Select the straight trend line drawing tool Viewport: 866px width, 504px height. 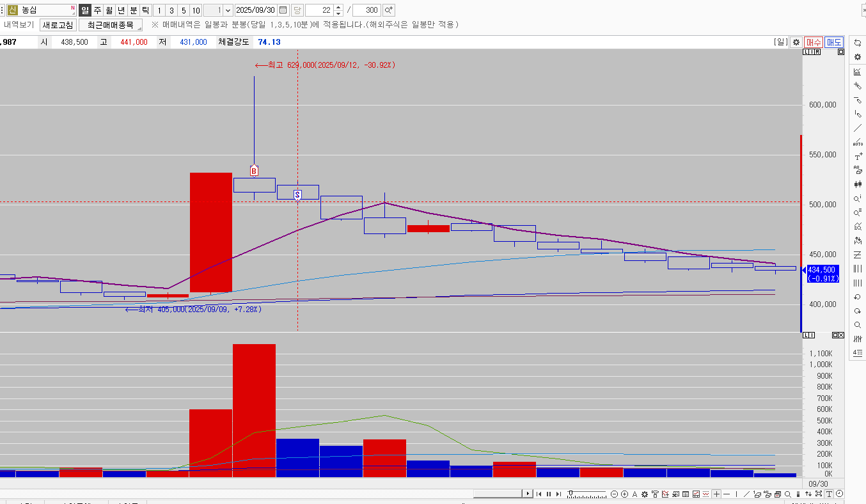click(858, 128)
